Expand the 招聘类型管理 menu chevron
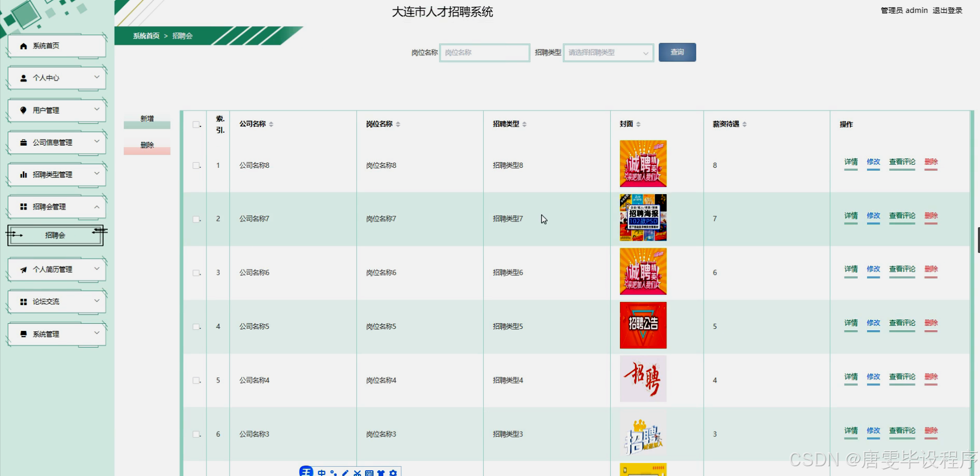The height and width of the screenshot is (476, 980). coord(96,173)
